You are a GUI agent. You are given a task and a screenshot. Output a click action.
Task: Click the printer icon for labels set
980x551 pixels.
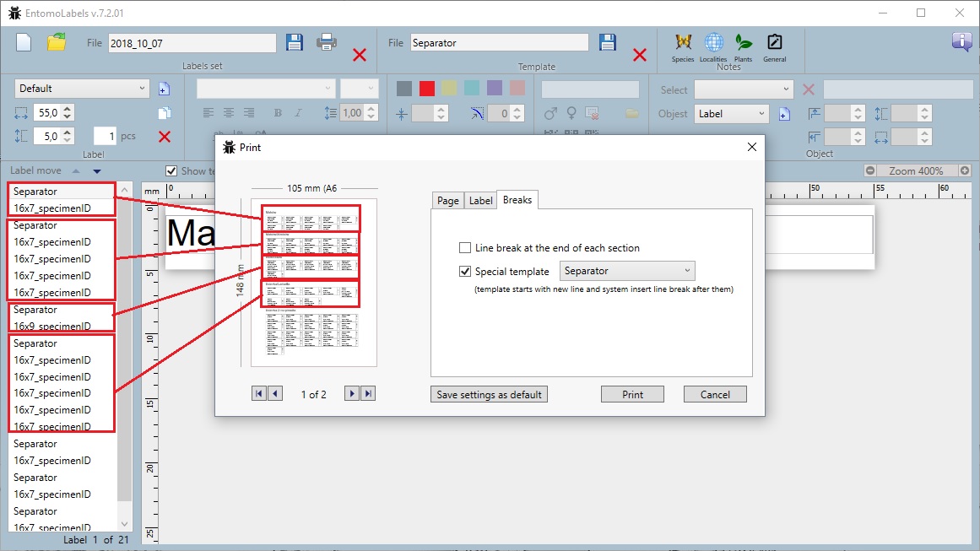[x=327, y=42]
